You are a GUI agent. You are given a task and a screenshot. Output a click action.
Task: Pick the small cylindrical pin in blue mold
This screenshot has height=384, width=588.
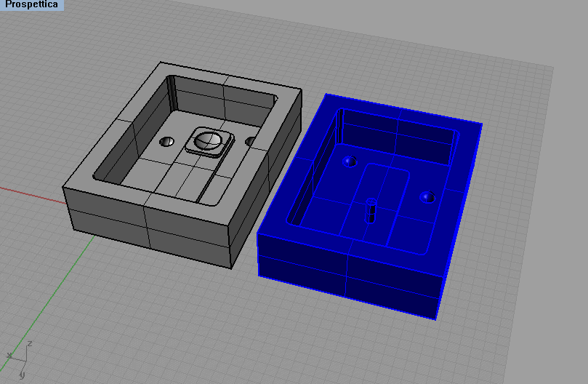(371, 210)
